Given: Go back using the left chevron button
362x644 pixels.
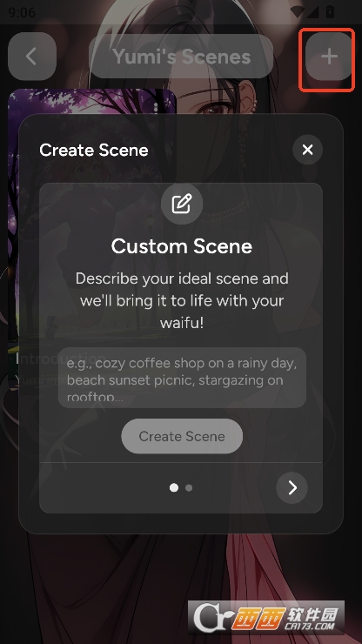Looking at the screenshot, I should click(32, 57).
